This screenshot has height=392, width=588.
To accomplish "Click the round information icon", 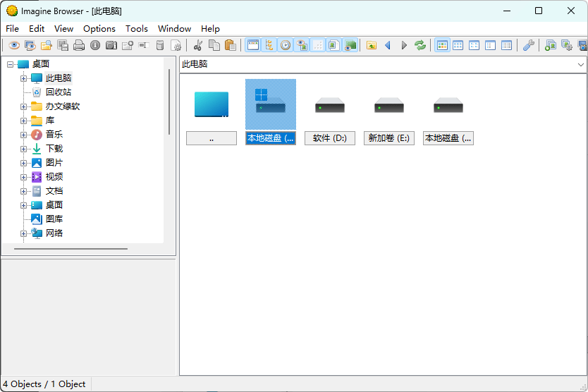I will 95,45.
